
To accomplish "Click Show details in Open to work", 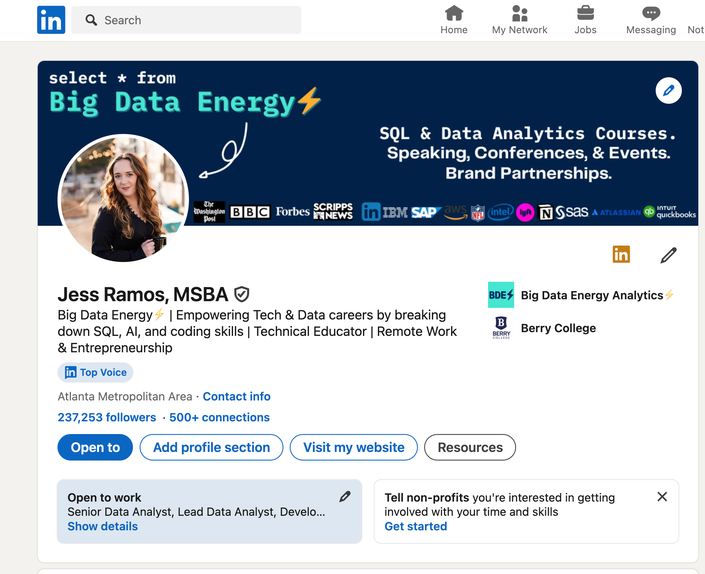I will (103, 526).
